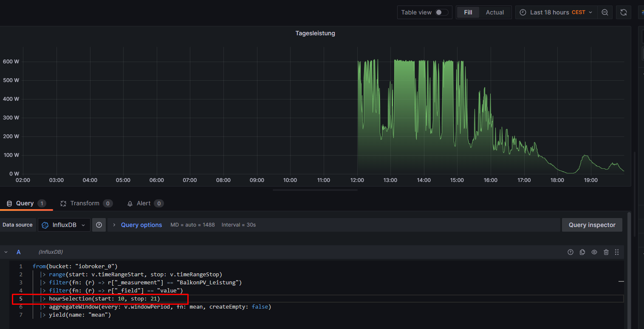Toggle the Table view switch
The image size is (644, 329).
click(441, 12)
